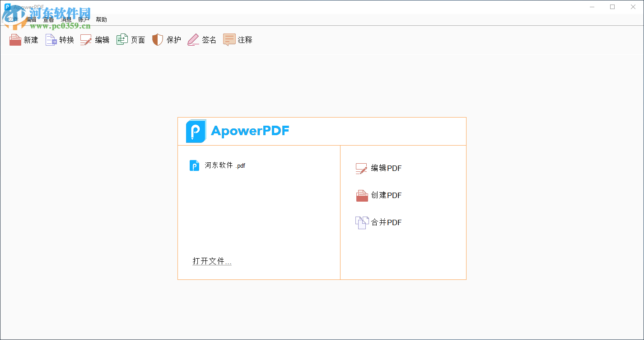Open the 消息 (Message) menu
The height and width of the screenshot is (340, 644).
pyautogui.click(x=66, y=19)
